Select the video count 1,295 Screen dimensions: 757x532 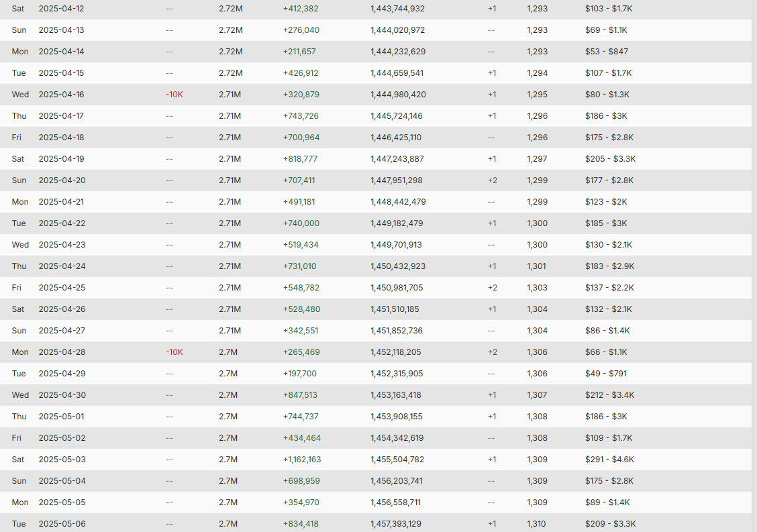(x=538, y=95)
